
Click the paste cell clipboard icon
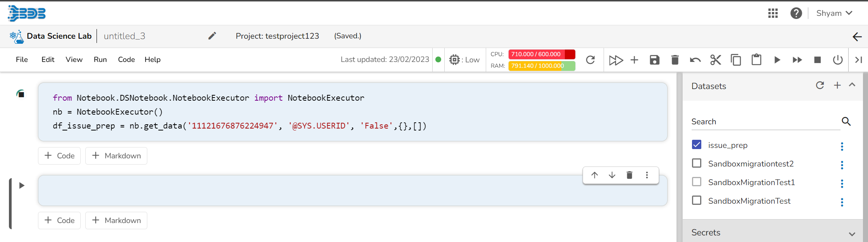(x=756, y=60)
